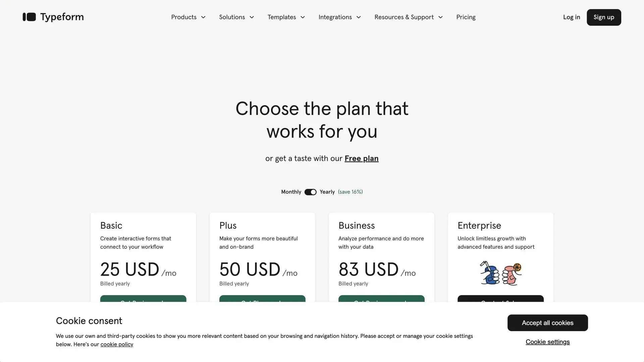The image size is (644, 362).
Task: Open the Free plan link
Action: [x=361, y=158]
